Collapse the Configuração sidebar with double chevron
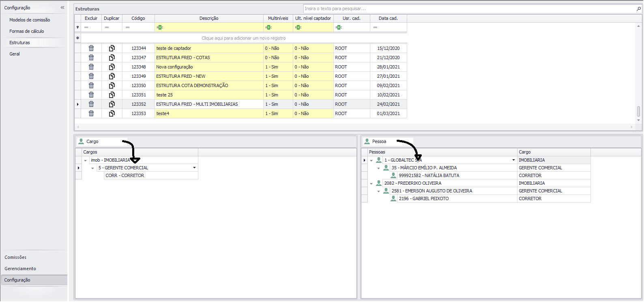Viewport: 644px width, 303px height. (x=62, y=8)
